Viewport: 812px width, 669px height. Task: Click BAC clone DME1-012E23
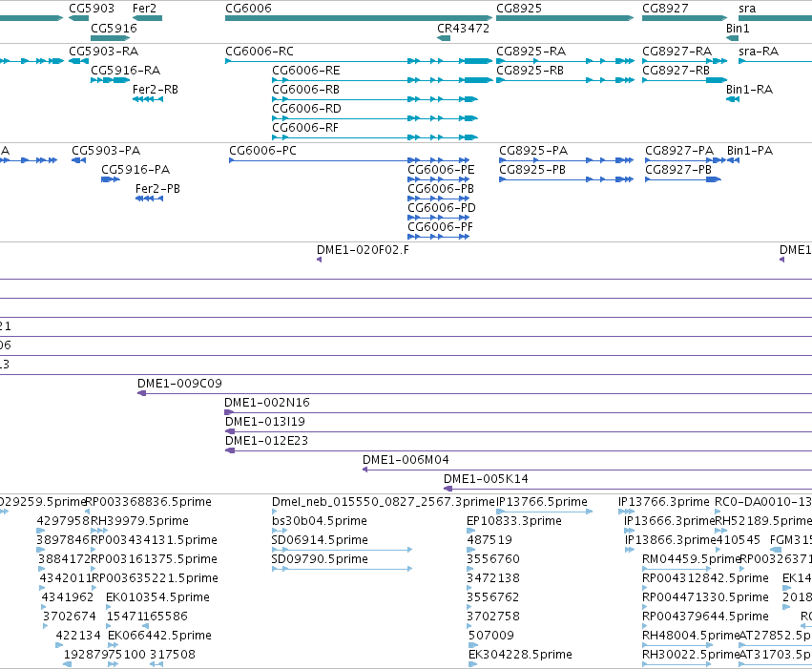[x=518, y=450]
